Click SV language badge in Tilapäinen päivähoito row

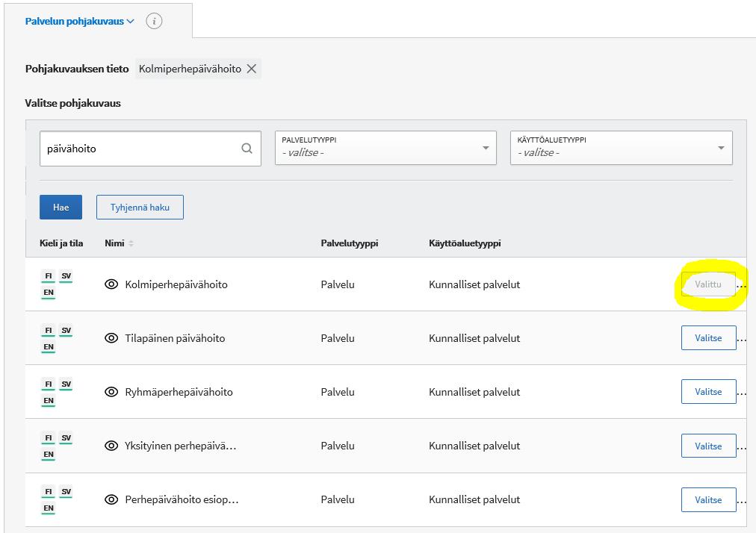click(66, 331)
